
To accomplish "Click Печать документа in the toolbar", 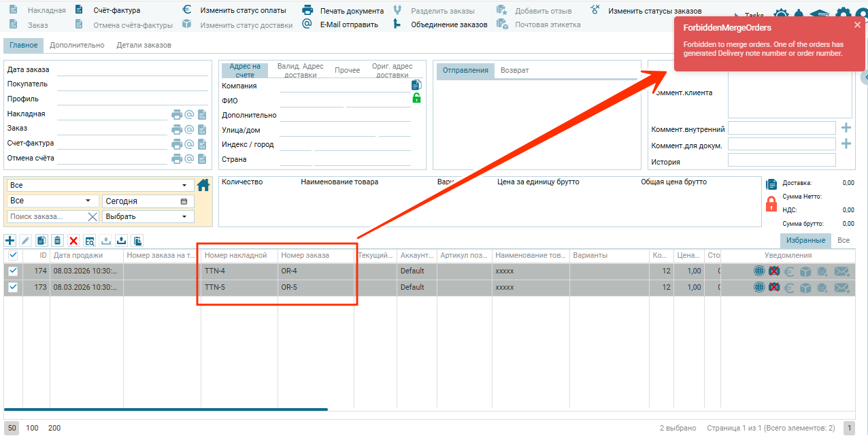I will coord(351,11).
